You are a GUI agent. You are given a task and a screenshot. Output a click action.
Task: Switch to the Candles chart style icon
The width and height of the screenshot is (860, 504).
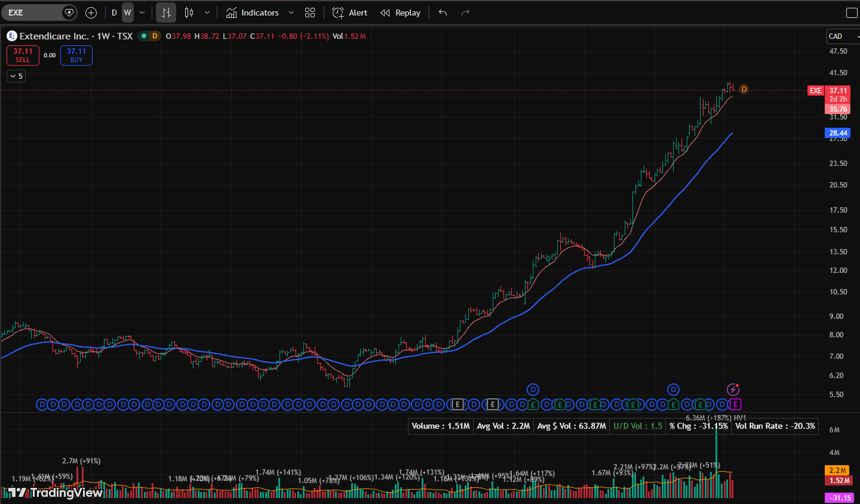(x=189, y=13)
